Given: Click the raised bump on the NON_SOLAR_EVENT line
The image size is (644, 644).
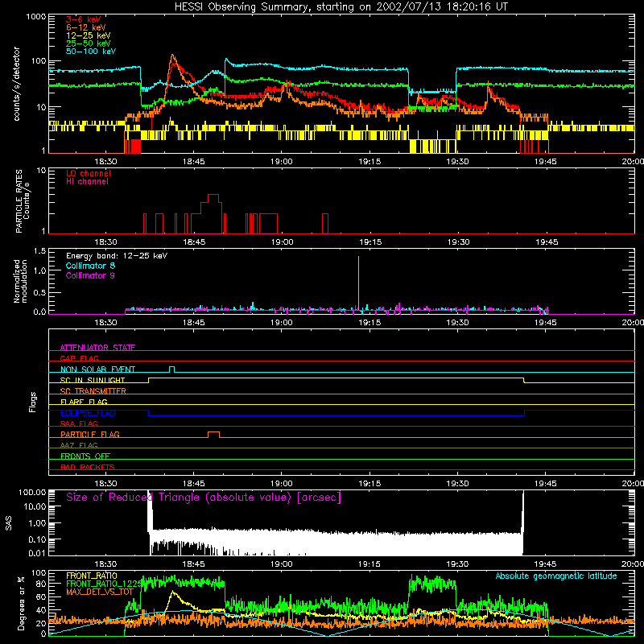Looking at the screenshot, I should tap(172, 369).
